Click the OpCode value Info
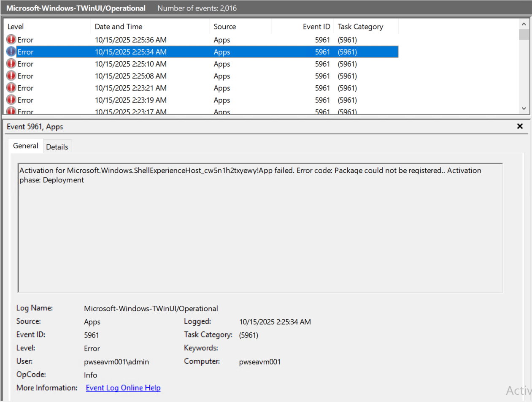This screenshot has height=402, width=532. (91, 375)
